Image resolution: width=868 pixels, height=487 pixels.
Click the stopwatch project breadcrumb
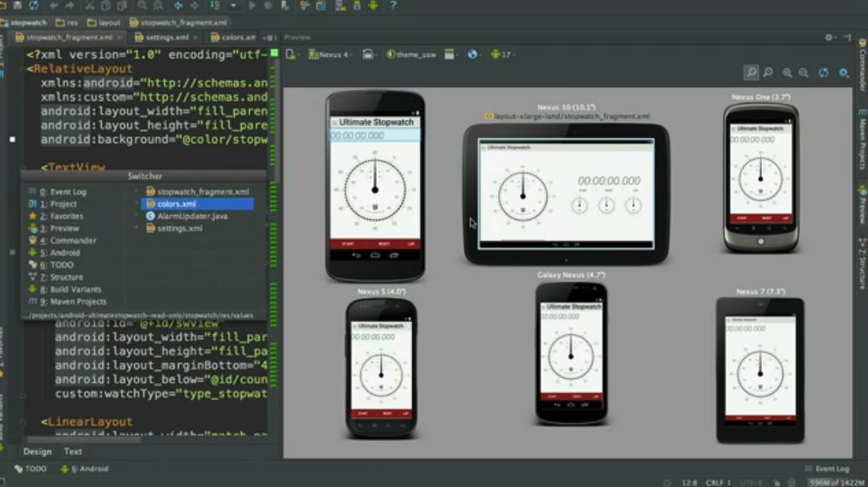click(24, 22)
